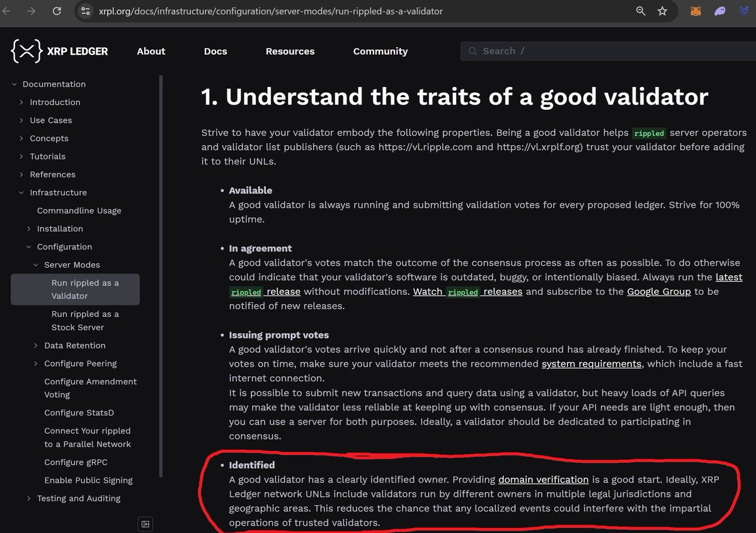Collapse the Documentation tree chevron
The width and height of the screenshot is (756, 533).
click(14, 84)
